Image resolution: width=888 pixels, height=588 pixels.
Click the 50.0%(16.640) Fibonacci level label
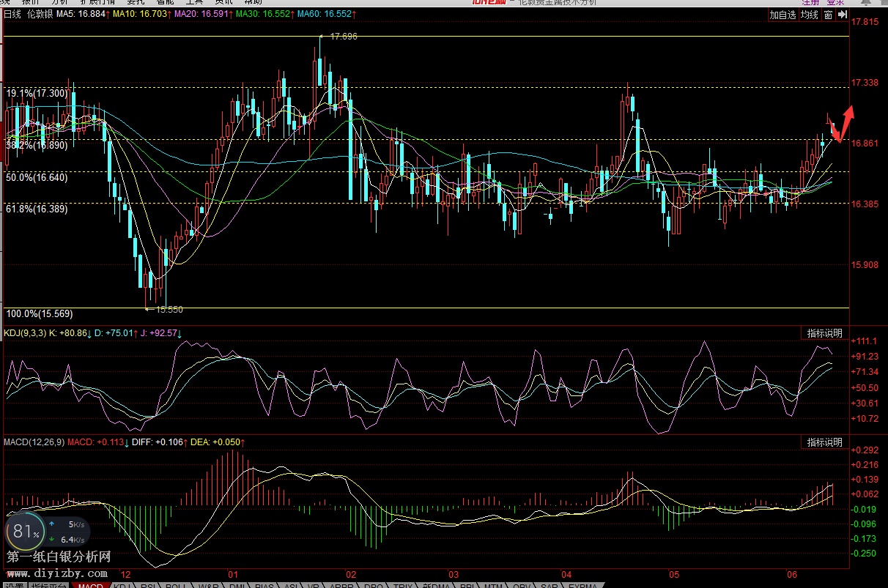point(37,177)
